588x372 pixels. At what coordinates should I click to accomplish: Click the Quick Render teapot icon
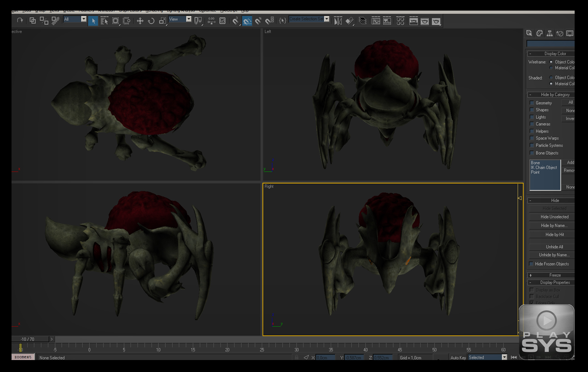[x=436, y=21]
